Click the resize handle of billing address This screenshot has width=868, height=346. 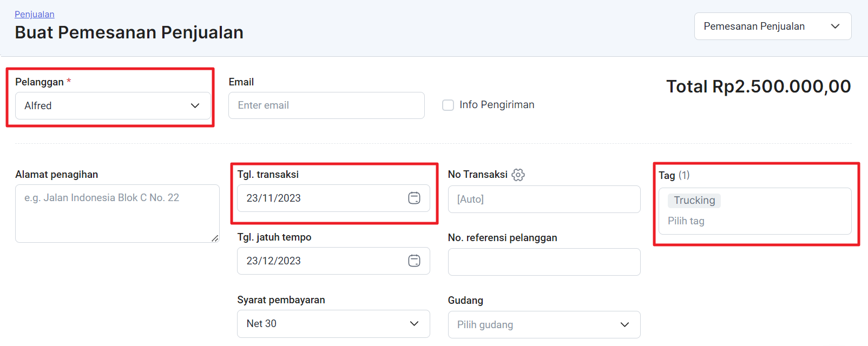pyautogui.click(x=215, y=238)
